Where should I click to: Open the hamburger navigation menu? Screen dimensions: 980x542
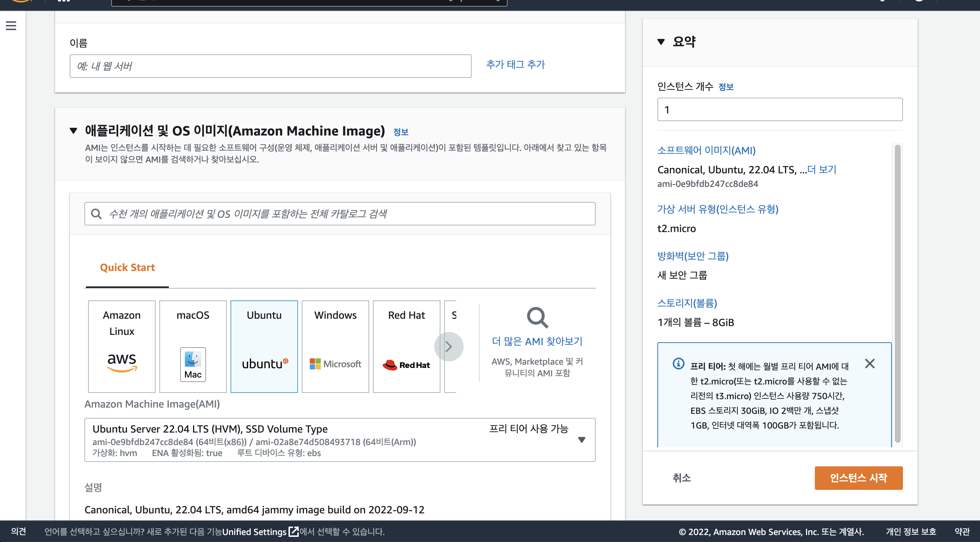[x=11, y=25]
